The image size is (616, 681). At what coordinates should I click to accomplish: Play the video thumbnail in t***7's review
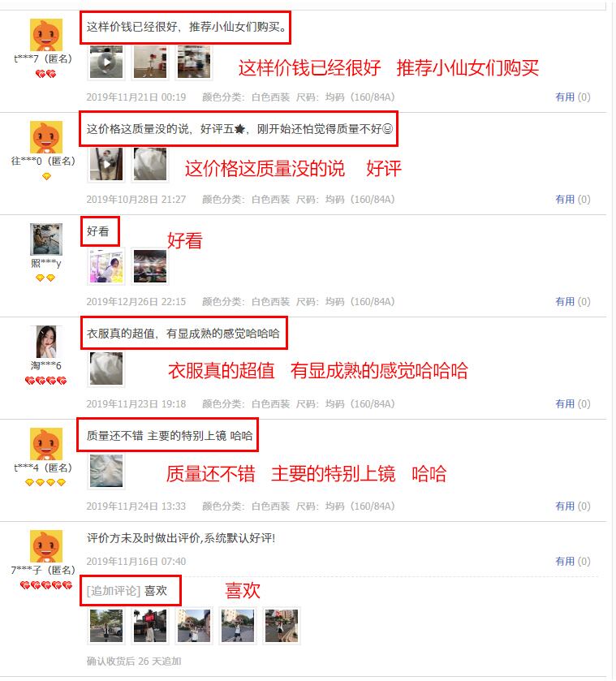pyautogui.click(x=106, y=62)
